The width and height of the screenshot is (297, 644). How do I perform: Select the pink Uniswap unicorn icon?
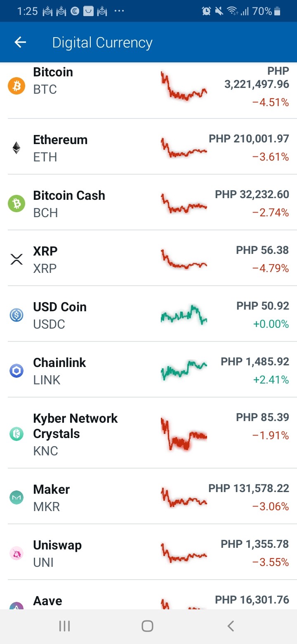coord(16,554)
